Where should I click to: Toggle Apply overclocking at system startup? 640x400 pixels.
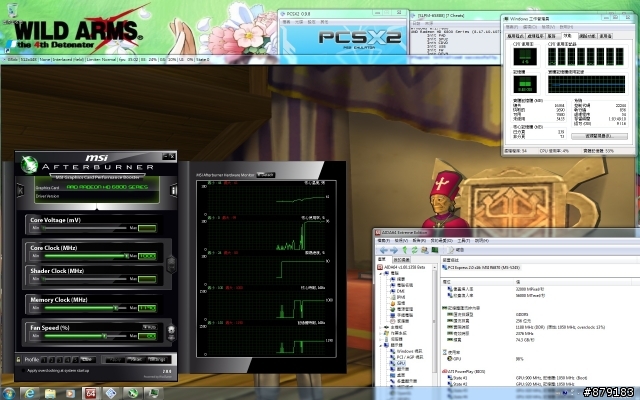coord(23,371)
